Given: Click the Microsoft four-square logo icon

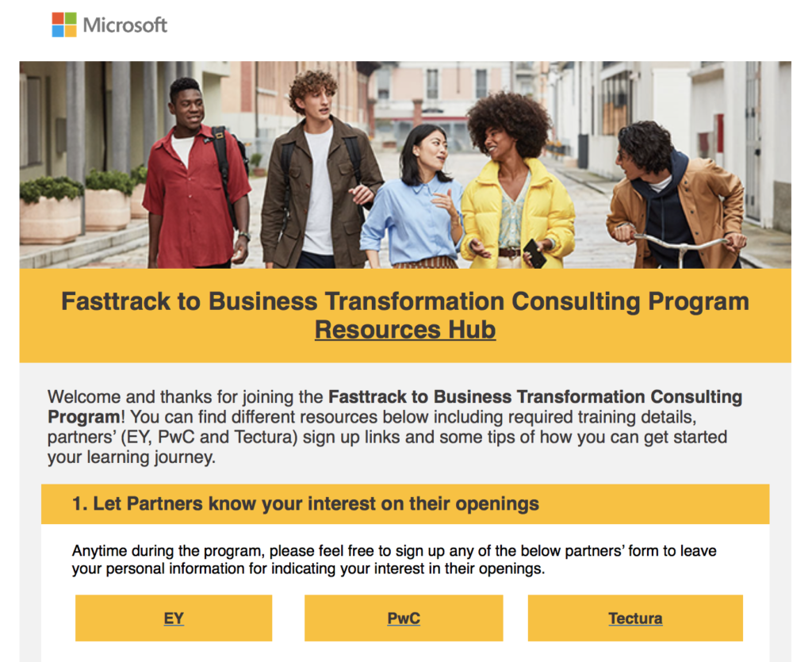Looking at the screenshot, I should point(64,25).
